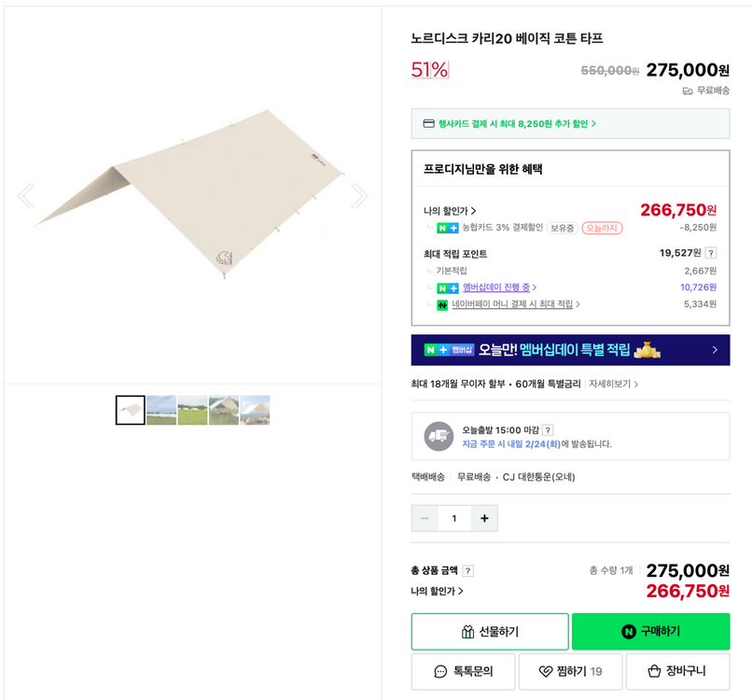Open the 멤버십데이 진행 중 link
This screenshot has width=752, height=700.
tap(499, 287)
